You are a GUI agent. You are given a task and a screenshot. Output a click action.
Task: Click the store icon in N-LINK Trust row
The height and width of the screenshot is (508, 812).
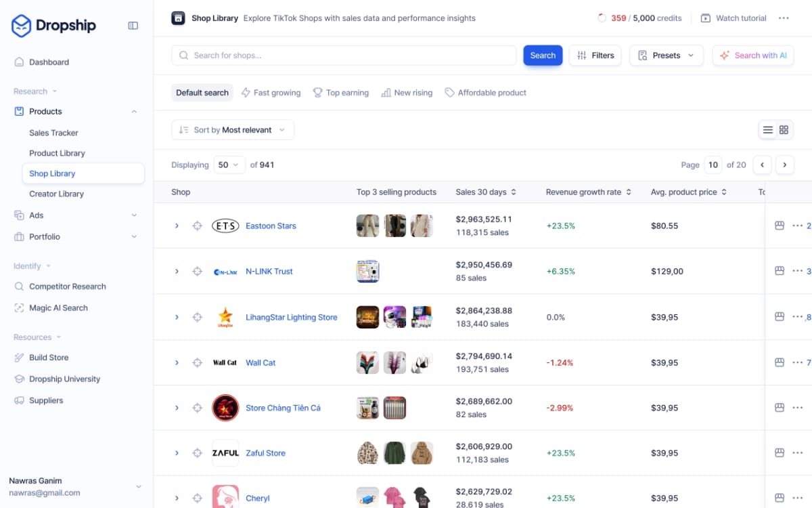780,271
